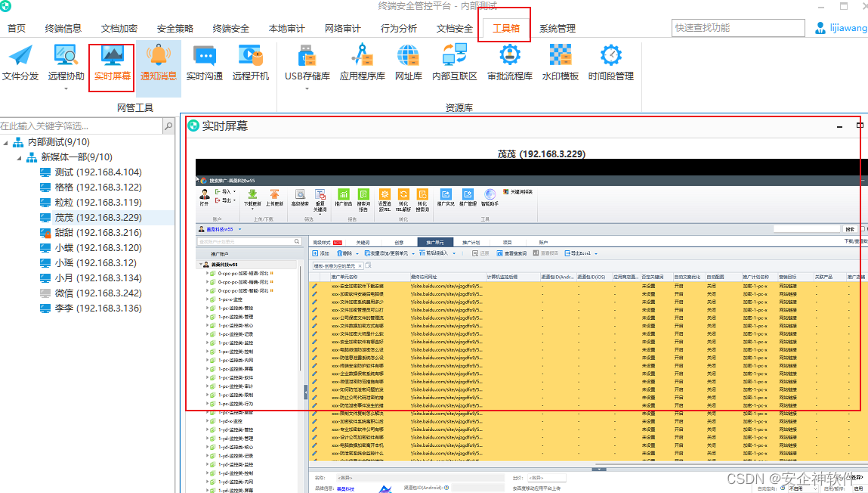The height and width of the screenshot is (493, 868).
Task: Open the 网址库 URL library
Action: (x=409, y=64)
